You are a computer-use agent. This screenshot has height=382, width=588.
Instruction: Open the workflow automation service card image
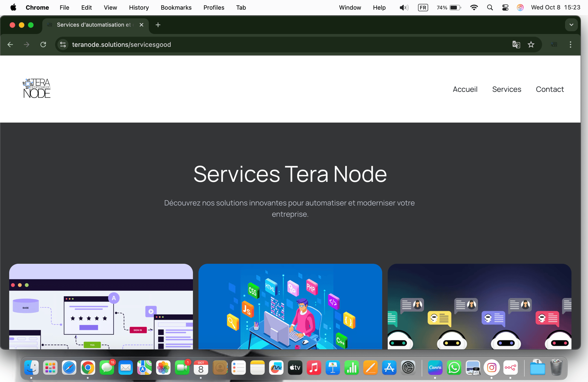pos(101,306)
